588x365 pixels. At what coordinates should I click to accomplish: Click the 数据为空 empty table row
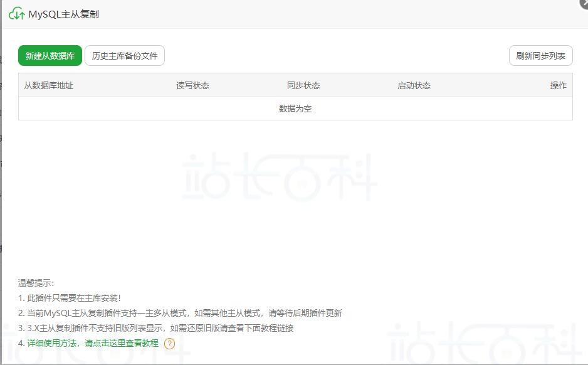tap(295, 108)
